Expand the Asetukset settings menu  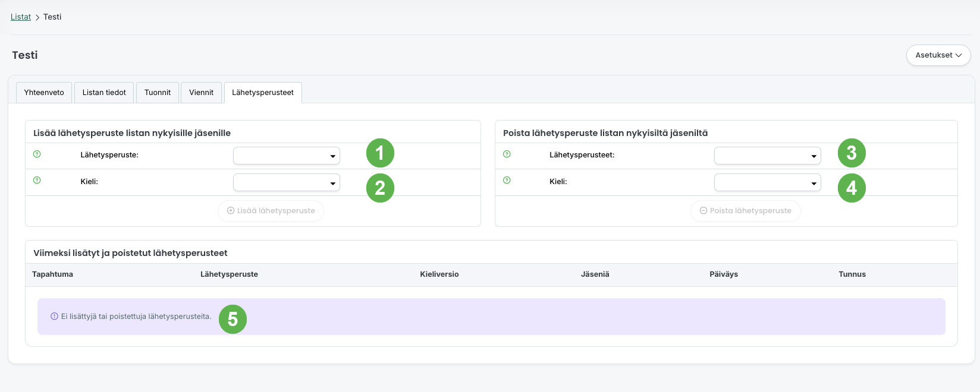coord(938,55)
